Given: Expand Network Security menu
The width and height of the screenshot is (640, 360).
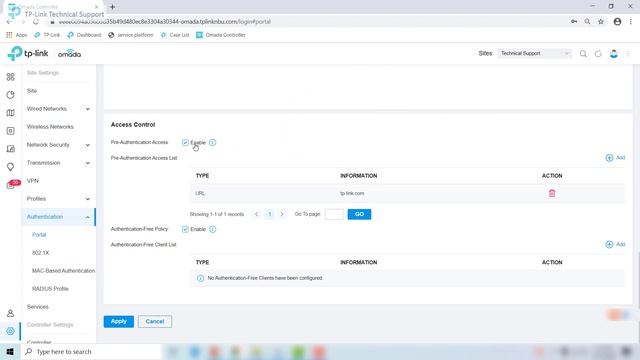Looking at the screenshot, I should [58, 145].
